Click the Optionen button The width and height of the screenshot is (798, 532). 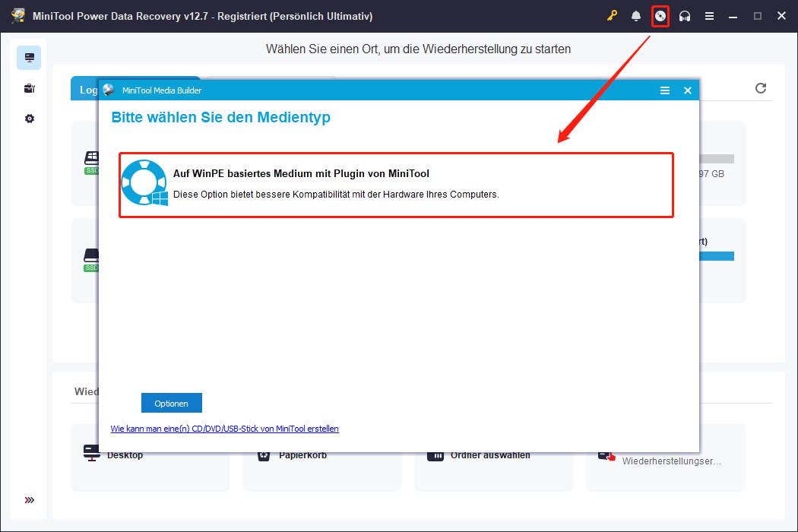171,403
